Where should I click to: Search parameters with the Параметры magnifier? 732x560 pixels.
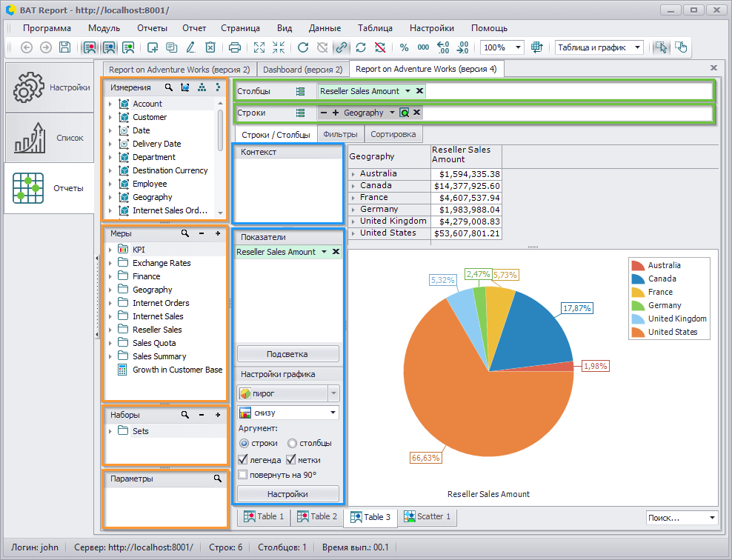click(218, 479)
